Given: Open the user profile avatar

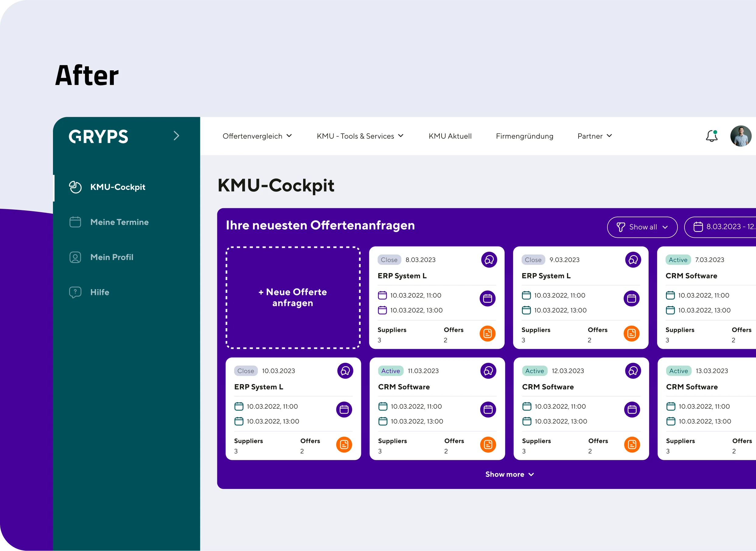Looking at the screenshot, I should coord(740,136).
